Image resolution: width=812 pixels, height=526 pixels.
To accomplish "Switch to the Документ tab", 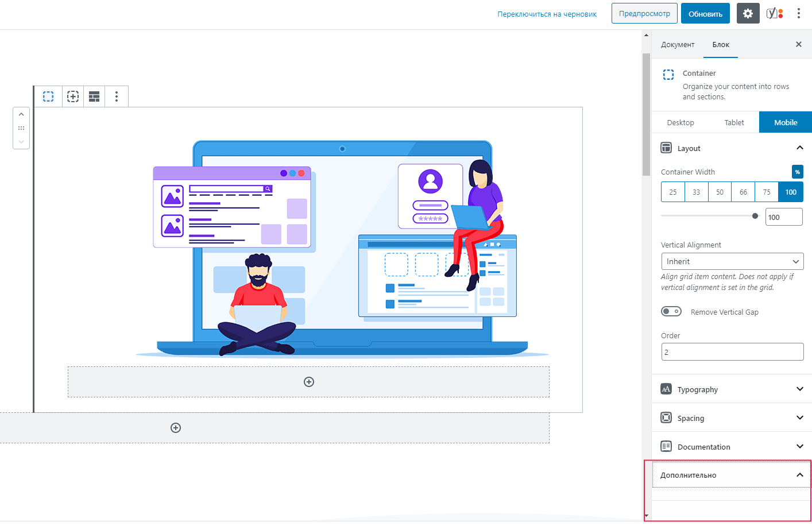I will 678,45.
